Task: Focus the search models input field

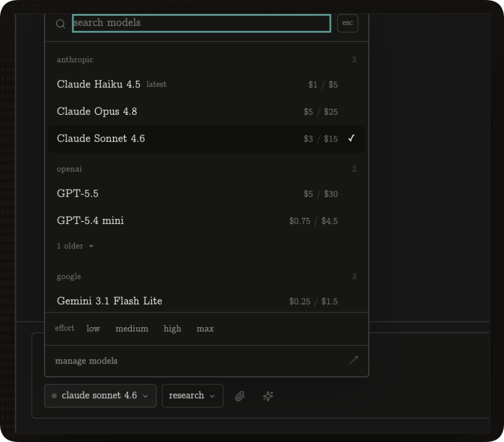Action: 202,23
